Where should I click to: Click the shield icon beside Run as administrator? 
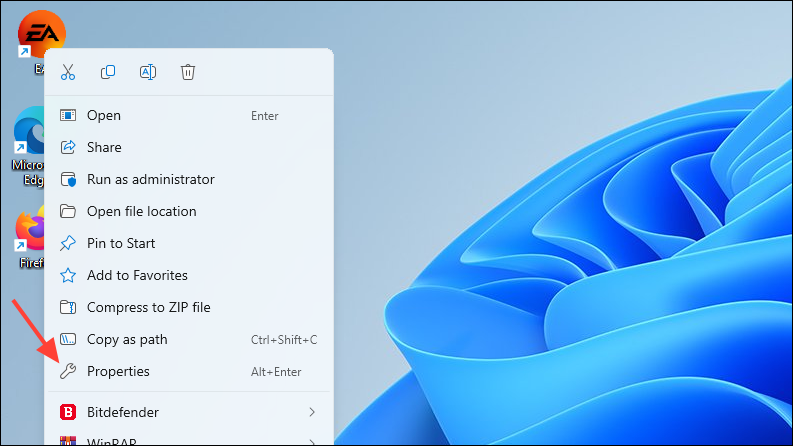pyautogui.click(x=68, y=180)
